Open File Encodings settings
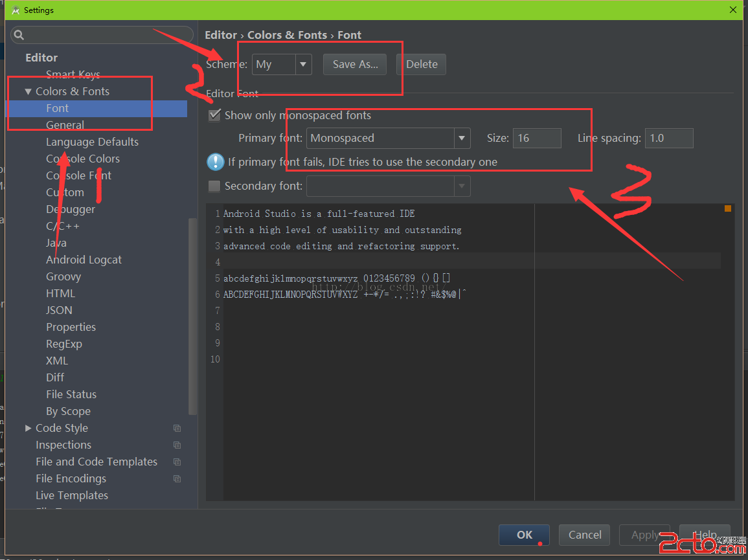 point(71,478)
